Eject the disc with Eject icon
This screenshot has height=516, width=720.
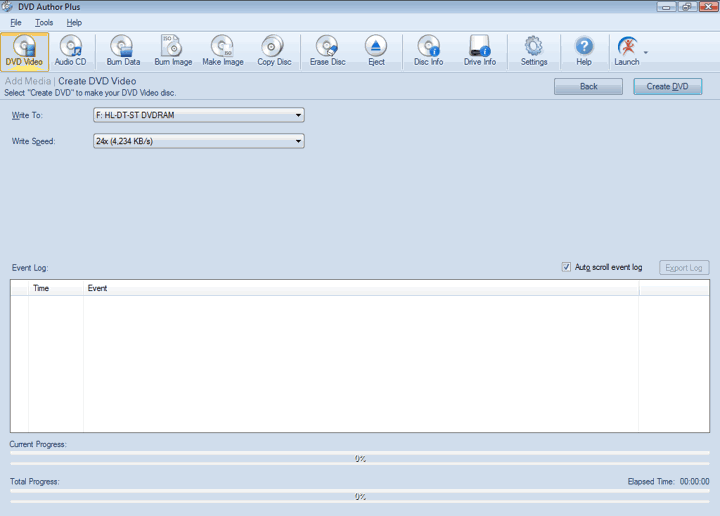point(376,51)
